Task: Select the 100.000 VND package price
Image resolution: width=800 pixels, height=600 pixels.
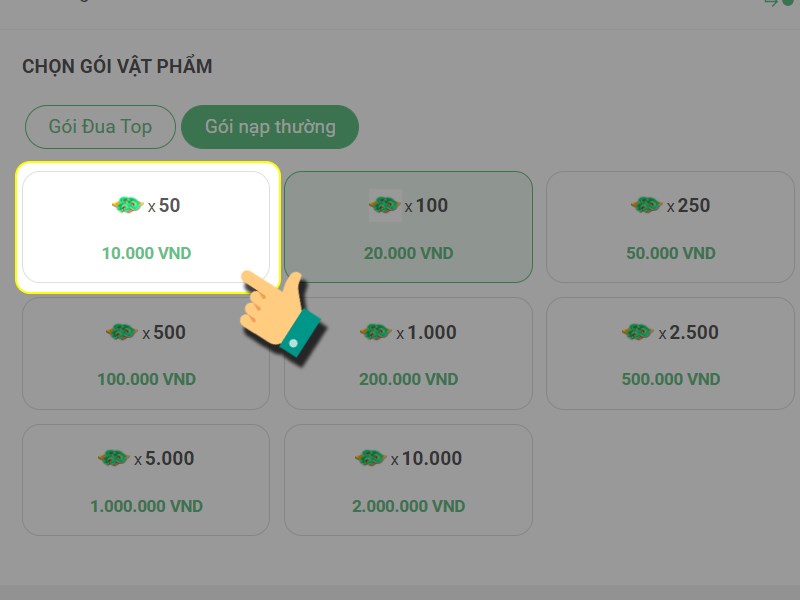Action: tap(146, 379)
